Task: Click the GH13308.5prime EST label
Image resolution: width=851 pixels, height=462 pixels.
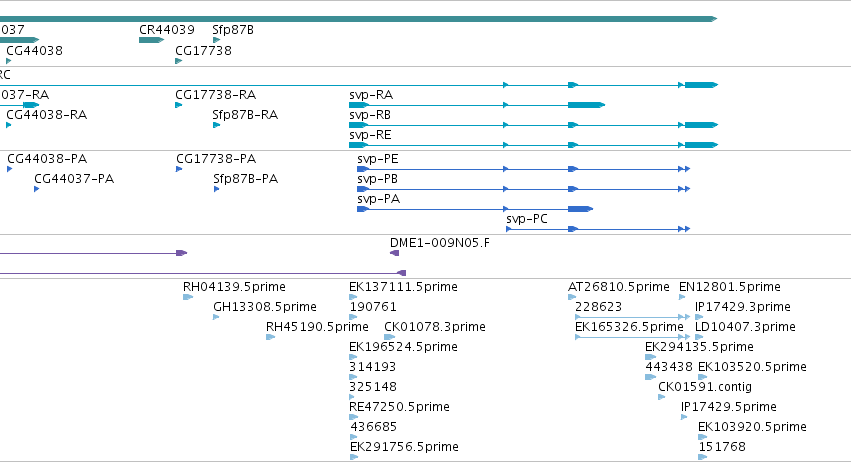Action: (x=265, y=307)
